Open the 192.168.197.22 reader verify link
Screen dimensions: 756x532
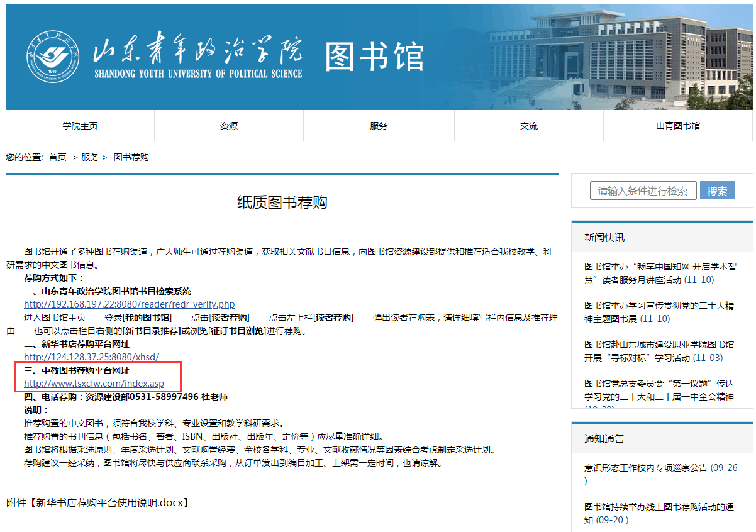(129, 304)
